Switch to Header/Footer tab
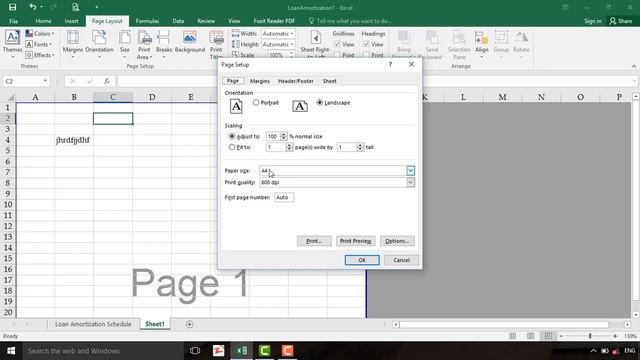 [x=296, y=81]
